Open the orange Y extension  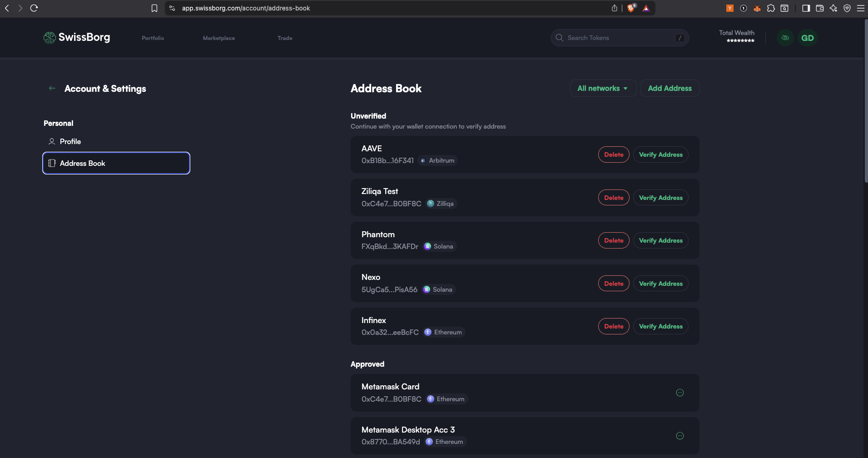[x=730, y=8]
